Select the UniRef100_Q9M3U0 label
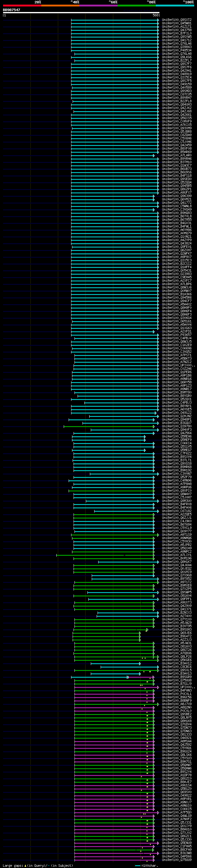Screen dimensions: 197x868 177,501
